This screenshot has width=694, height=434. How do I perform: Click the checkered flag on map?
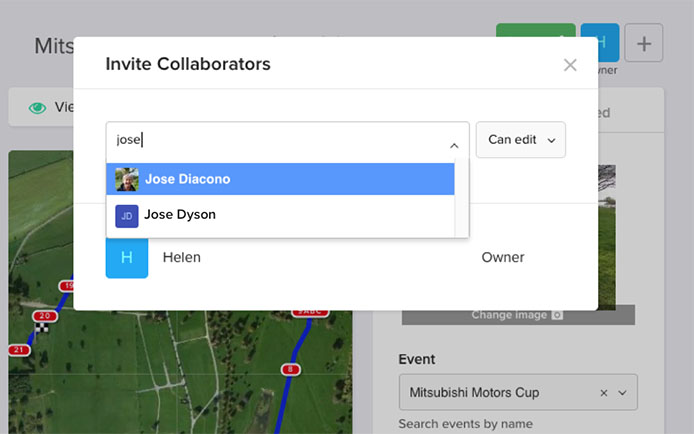click(41, 328)
